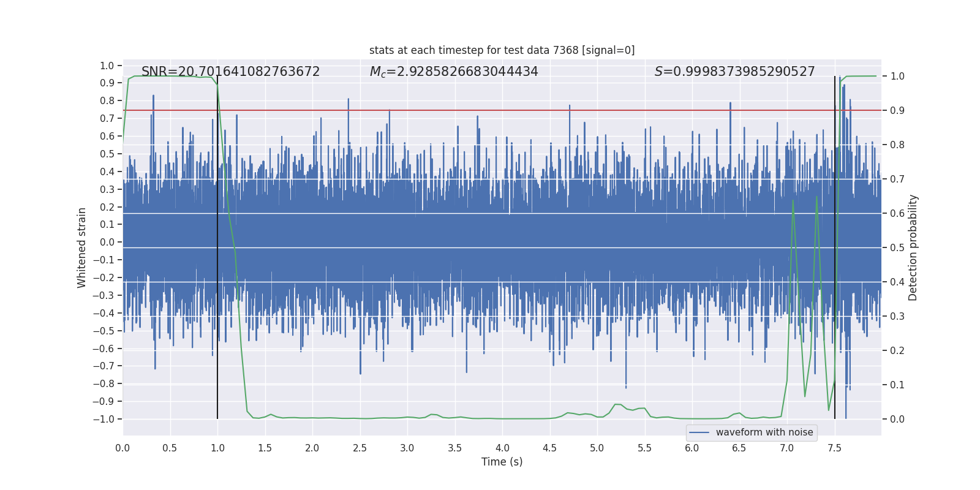Screen dimensions: 980x490
Task: Click the x-axis tick label 0.0
Action: pos(123,448)
